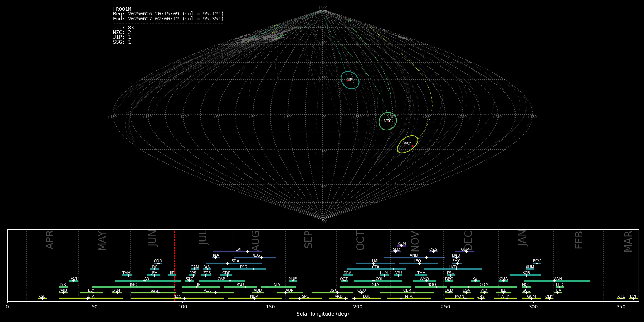Click the AUG month label

click(255, 240)
